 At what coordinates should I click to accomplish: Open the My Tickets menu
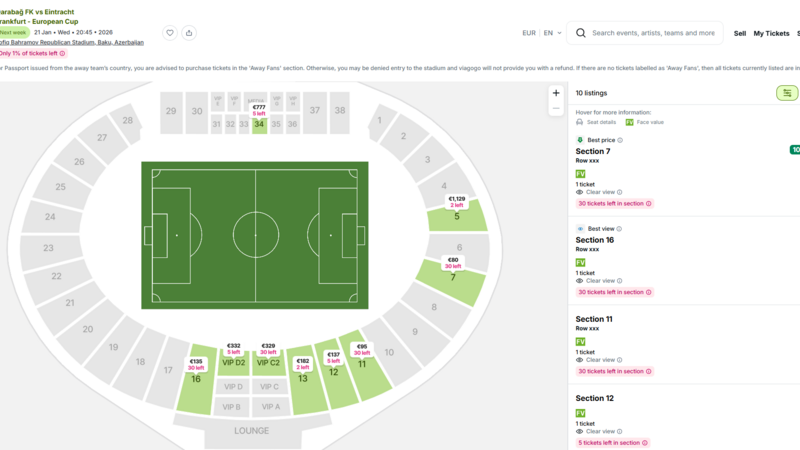click(x=771, y=33)
